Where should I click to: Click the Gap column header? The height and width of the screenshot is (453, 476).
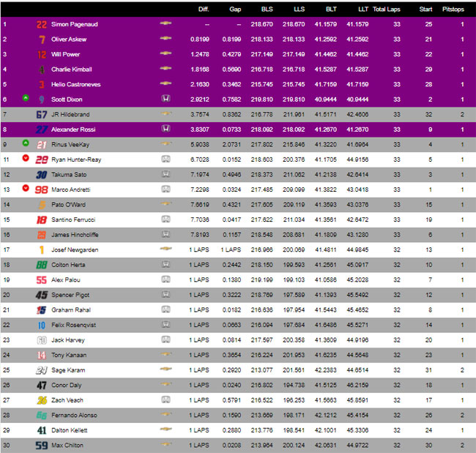click(235, 10)
